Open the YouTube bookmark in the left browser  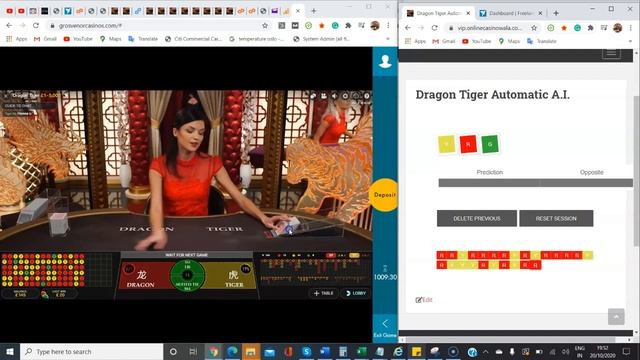tap(78, 39)
